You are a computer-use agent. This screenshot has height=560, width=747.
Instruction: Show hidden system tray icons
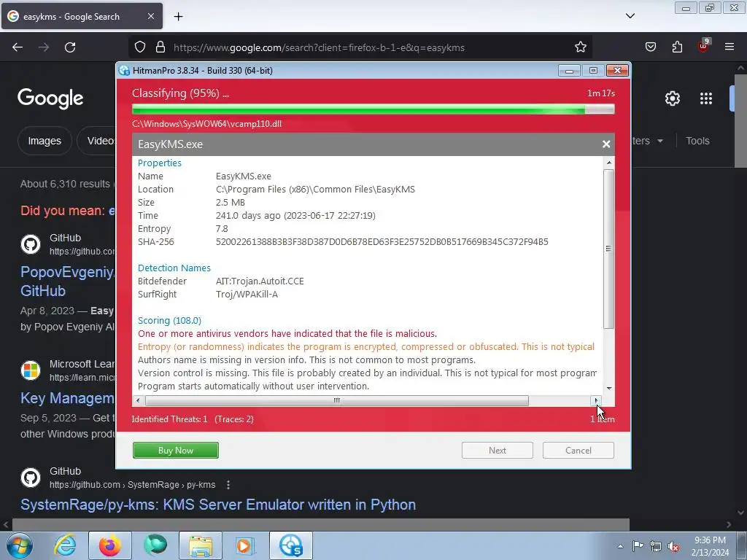[620, 546]
